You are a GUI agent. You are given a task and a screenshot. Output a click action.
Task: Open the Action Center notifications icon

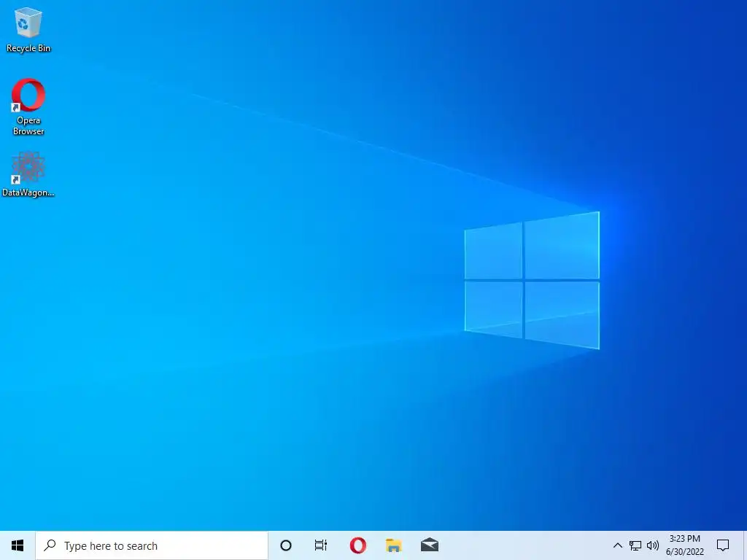coord(723,545)
